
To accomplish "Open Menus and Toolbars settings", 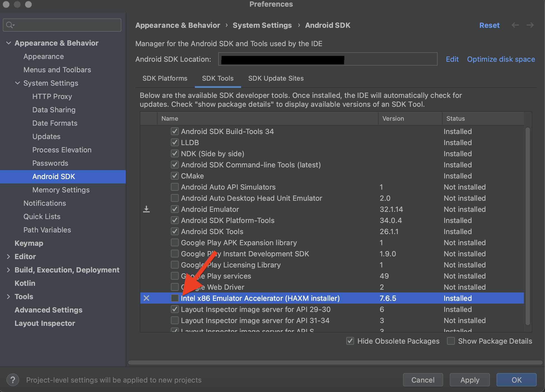I will [57, 70].
